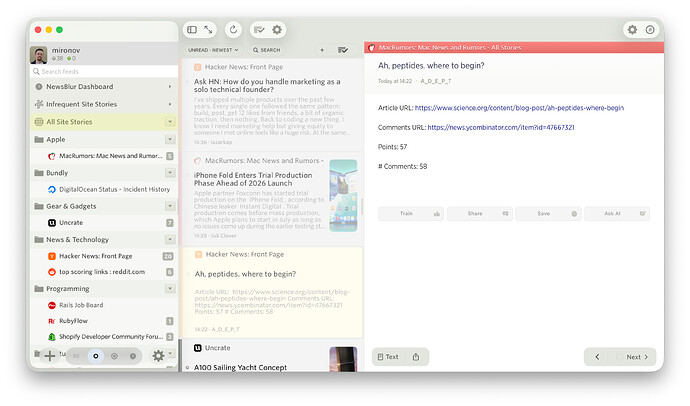The width and height of the screenshot is (690, 406).
Task: Click the top toolbar mark-all-read checklist icon
Action: pyautogui.click(x=259, y=29)
